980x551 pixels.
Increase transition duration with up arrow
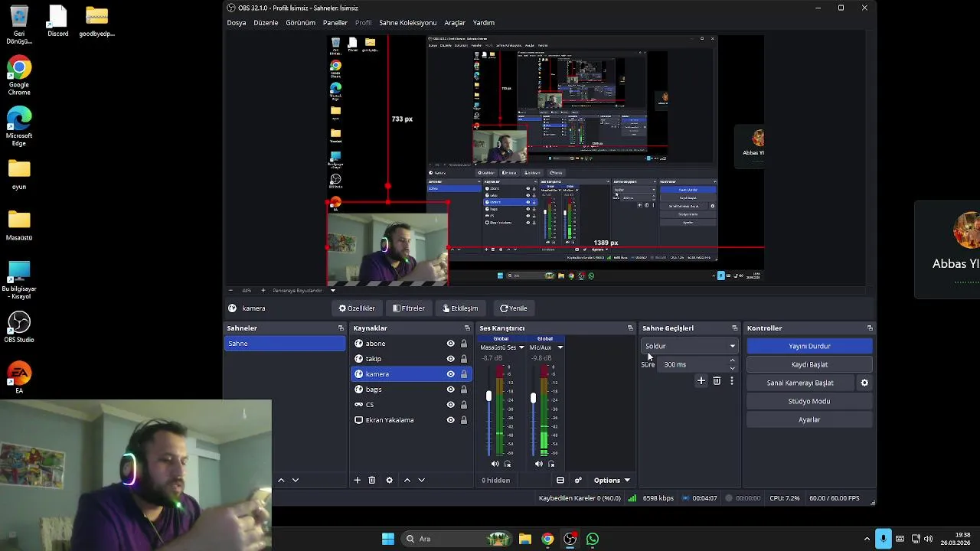coord(733,360)
